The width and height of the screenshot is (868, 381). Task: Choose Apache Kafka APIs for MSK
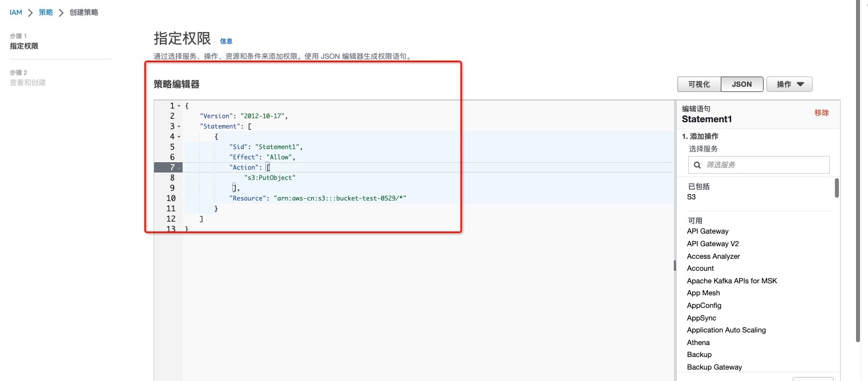[732, 281]
